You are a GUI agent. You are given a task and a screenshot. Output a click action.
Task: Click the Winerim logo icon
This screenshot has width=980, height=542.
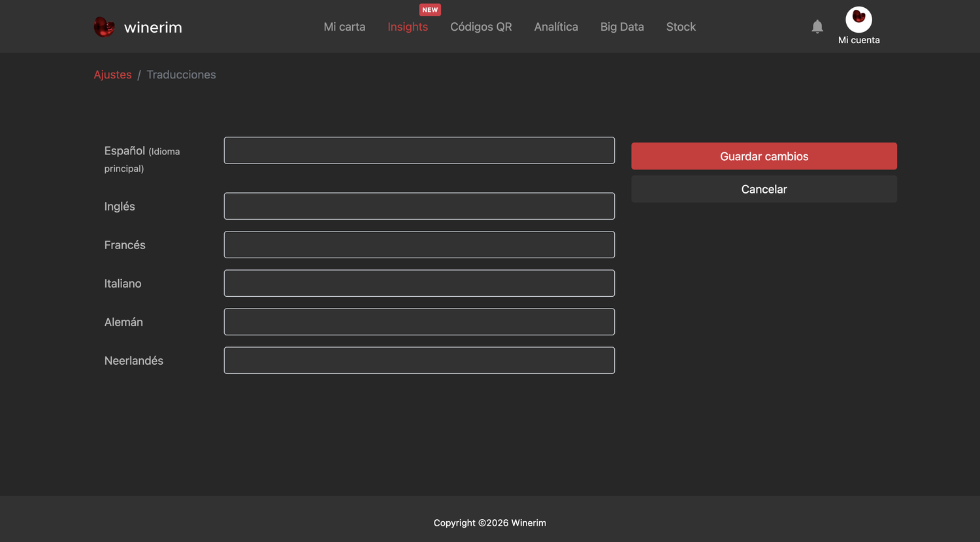point(105,27)
